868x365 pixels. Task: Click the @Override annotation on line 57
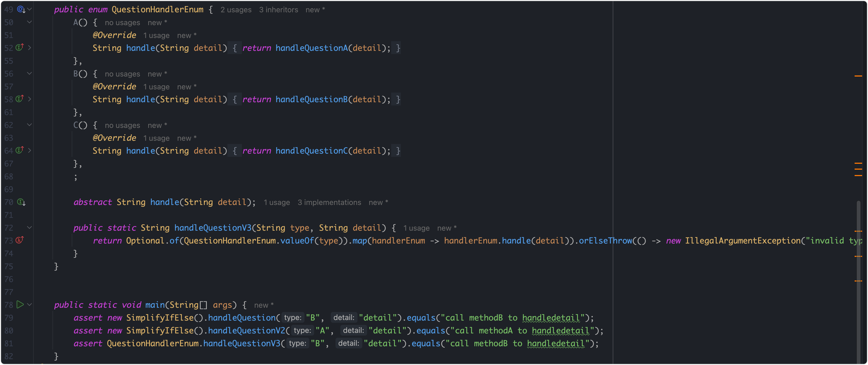[114, 87]
